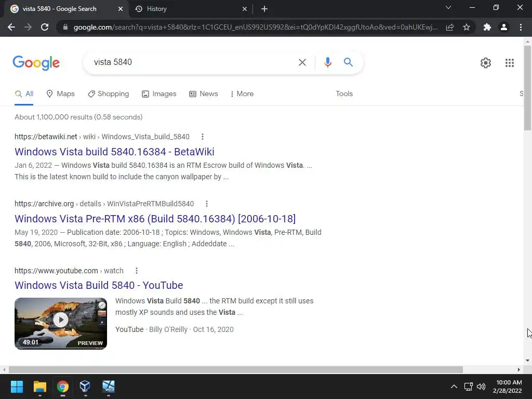The image size is (532, 399).
Task: Click the Chrome taskbar icon
Action: coord(63,387)
